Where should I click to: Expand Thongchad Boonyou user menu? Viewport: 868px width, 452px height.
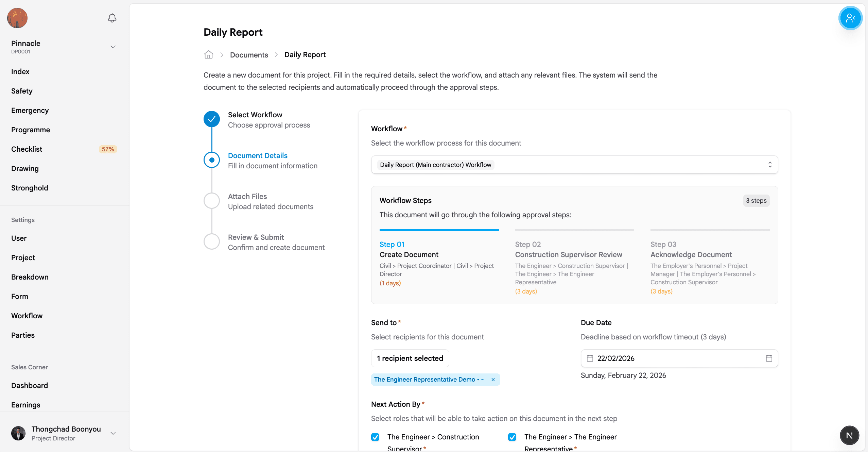tap(113, 433)
